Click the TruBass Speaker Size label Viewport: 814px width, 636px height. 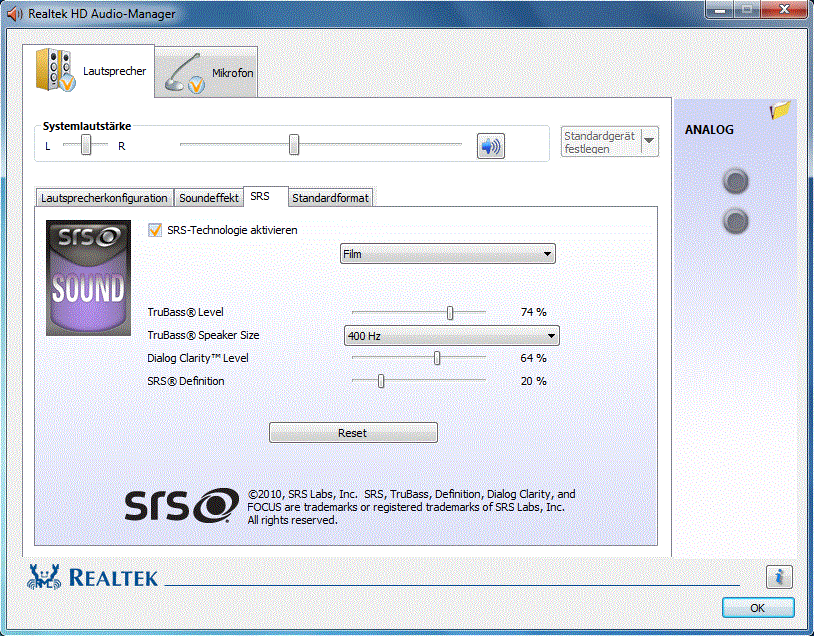(203, 335)
